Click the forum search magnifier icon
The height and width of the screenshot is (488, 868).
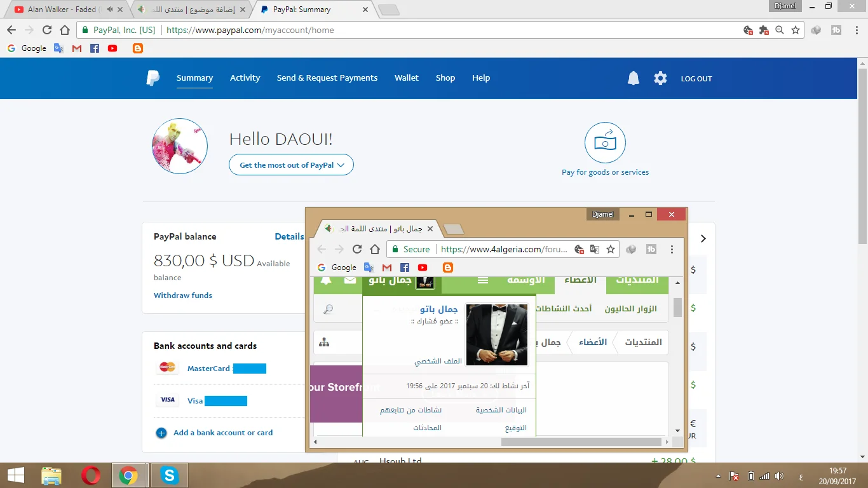click(328, 309)
